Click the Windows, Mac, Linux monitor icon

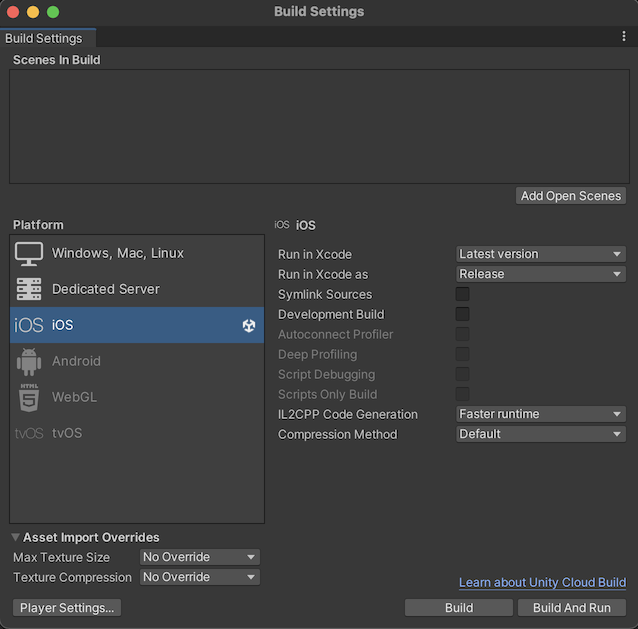[29, 253]
